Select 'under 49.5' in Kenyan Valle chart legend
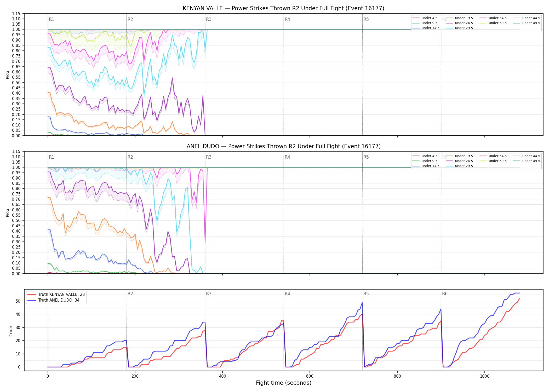Screen dimensions: 549x392 (x=527, y=23)
